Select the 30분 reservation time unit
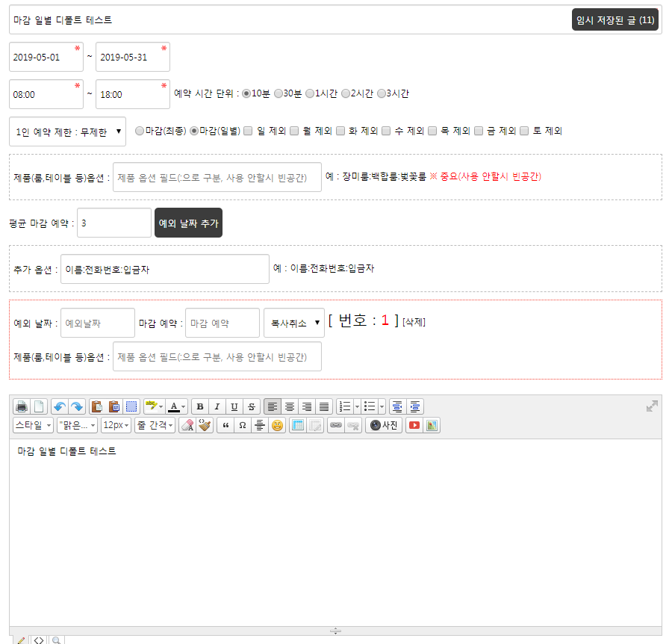The width and height of the screenshot is (672, 644). coord(279,94)
